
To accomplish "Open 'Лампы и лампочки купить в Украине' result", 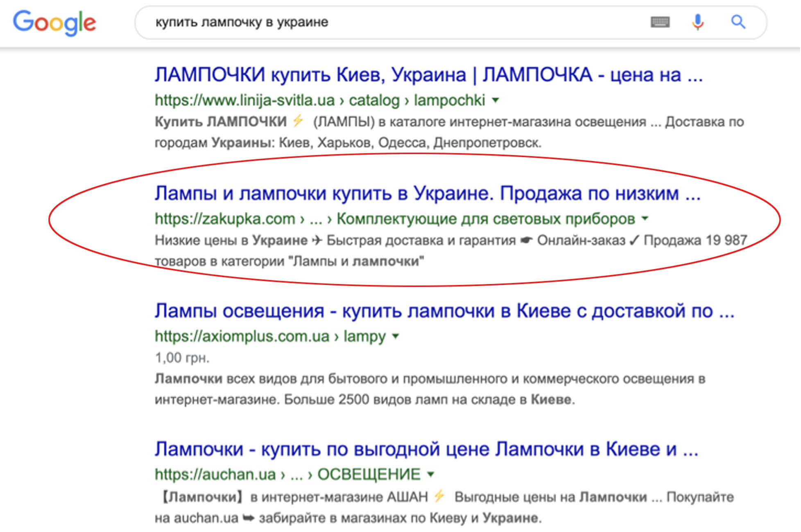I will point(428,193).
